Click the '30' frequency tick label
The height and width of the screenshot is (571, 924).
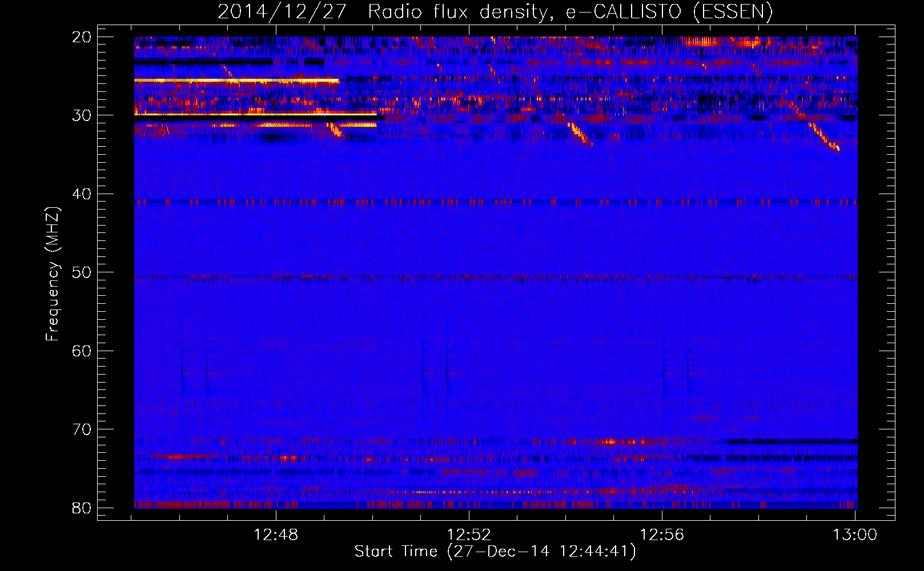[82, 115]
